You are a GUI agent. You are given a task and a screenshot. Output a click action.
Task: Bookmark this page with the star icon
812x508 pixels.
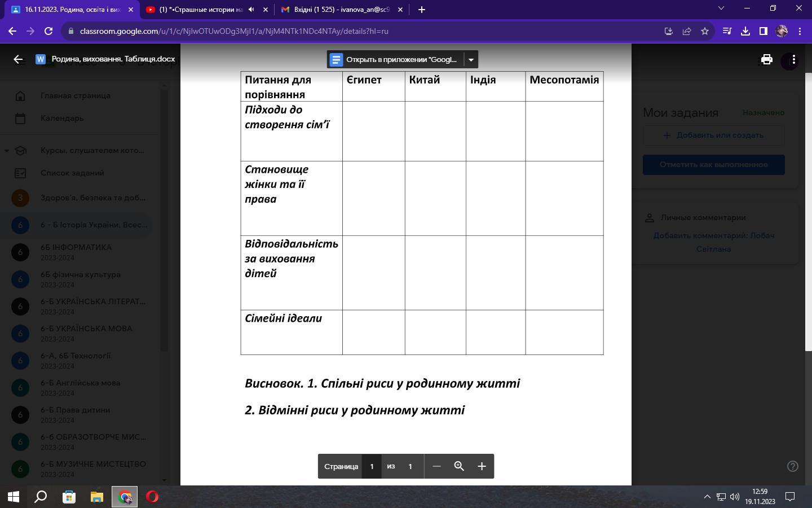click(705, 31)
